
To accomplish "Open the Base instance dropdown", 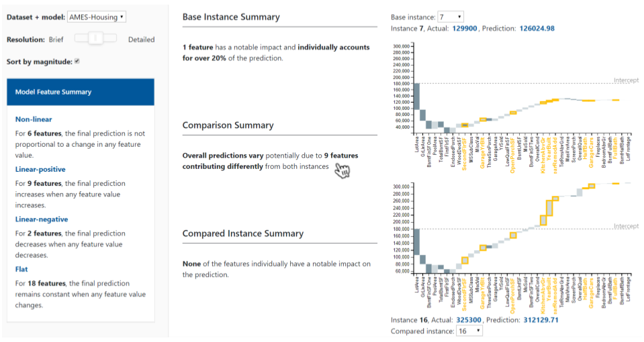I will [450, 16].
